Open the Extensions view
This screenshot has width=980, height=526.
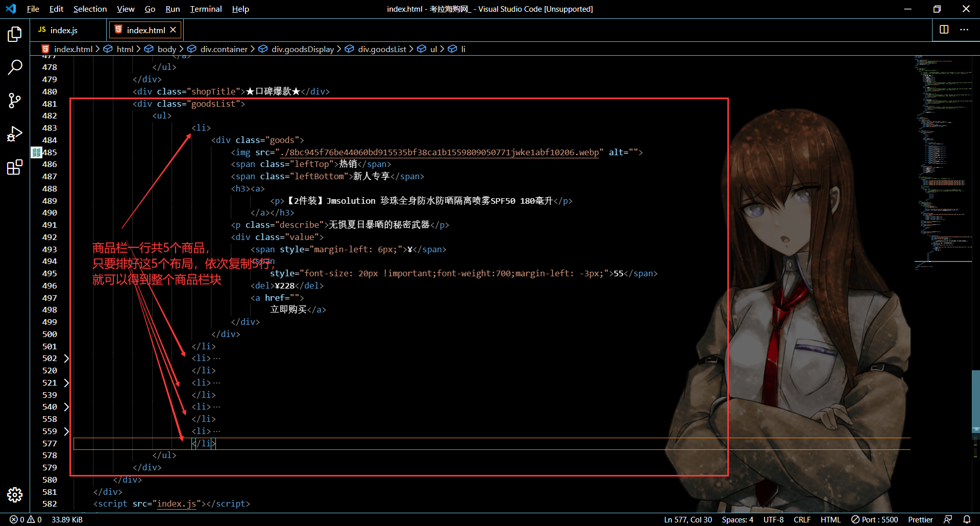[15, 167]
